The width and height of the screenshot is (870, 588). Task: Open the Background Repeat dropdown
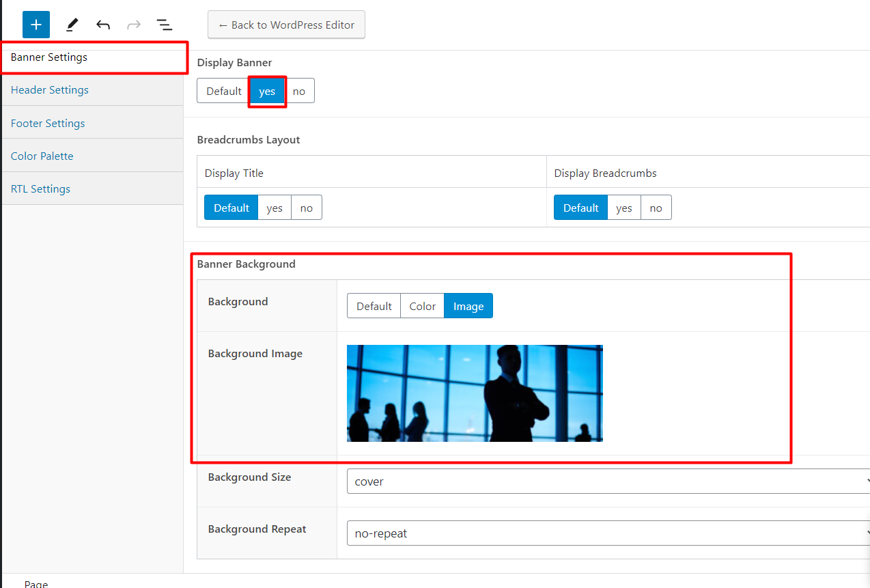coord(610,533)
